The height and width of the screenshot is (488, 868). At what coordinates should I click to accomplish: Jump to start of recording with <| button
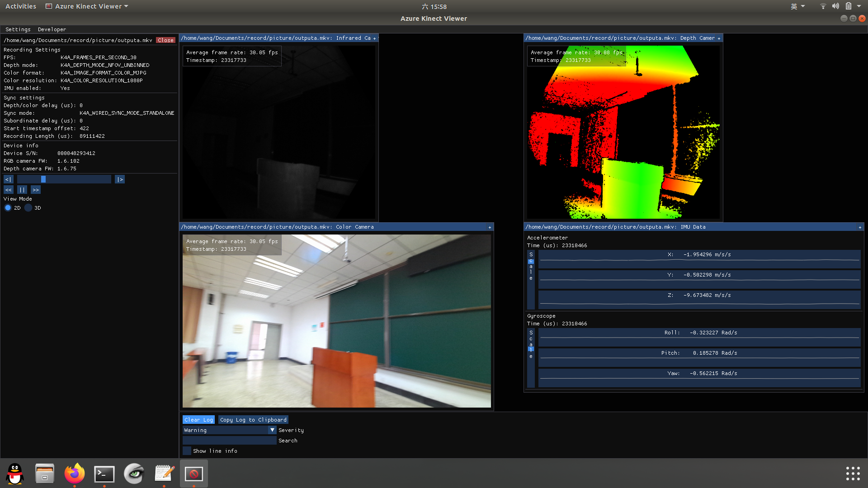click(x=8, y=179)
